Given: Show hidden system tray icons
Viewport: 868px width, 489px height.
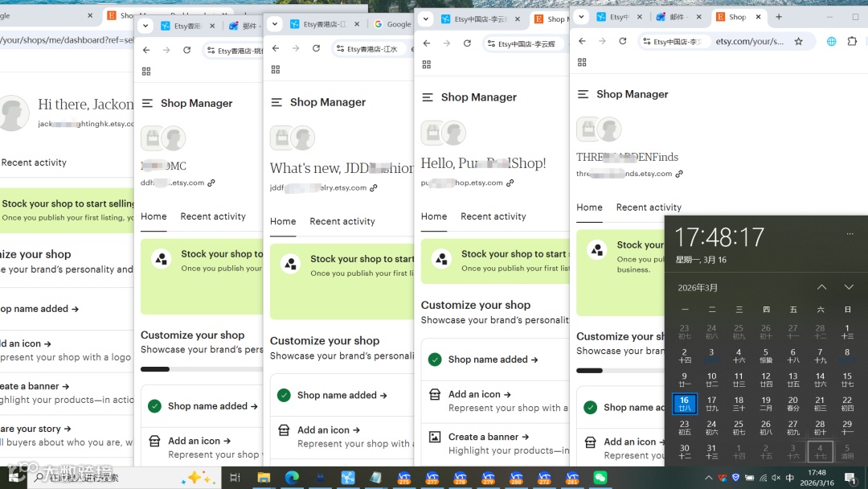Looking at the screenshot, I should pos(709,478).
